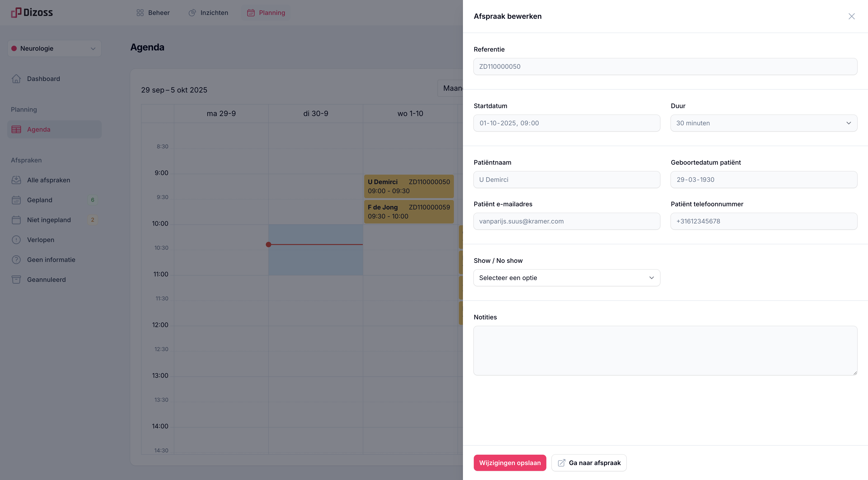Click the Gepland calendar icon
Image resolution: width=868 pixels, height=480 pixels.
point(16,200)
